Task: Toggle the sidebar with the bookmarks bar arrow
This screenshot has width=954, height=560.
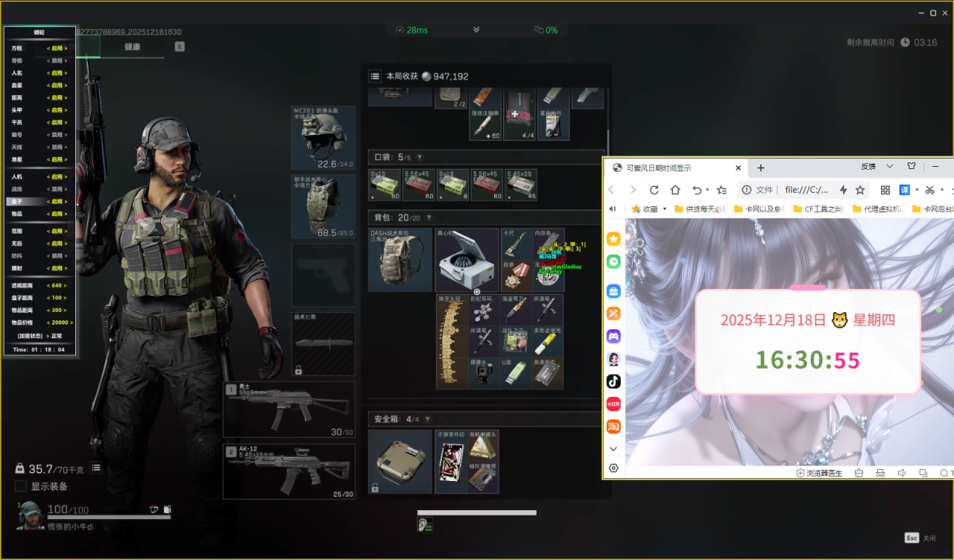Action: [613, 209]
